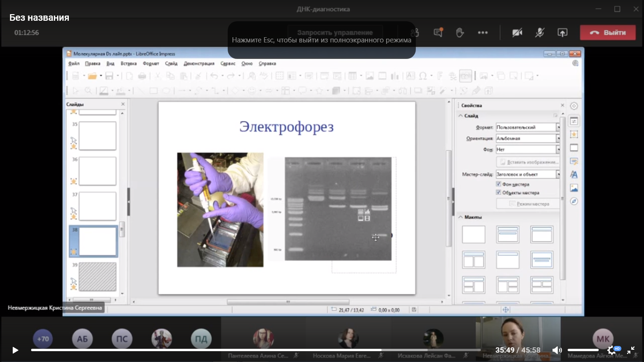The image size is (644, 362).
Task: Select the arrow Selection tool
Action: click(x=75, y=90)
